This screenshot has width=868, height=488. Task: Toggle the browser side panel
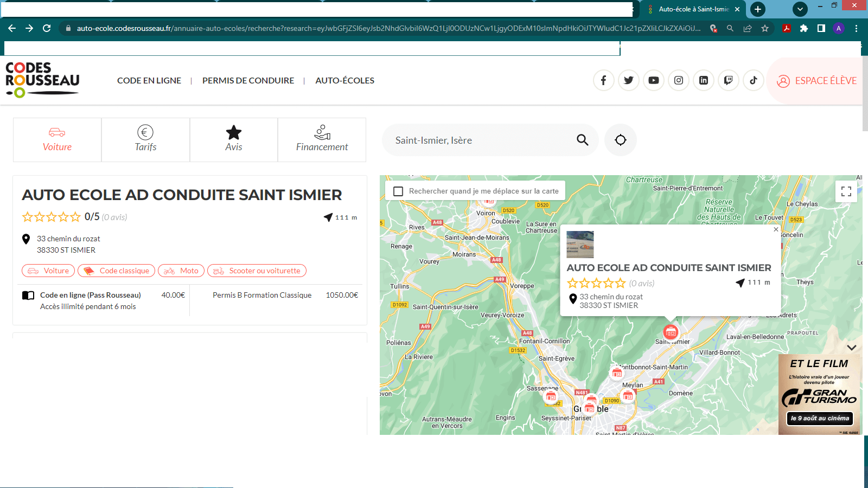(821, 28)
